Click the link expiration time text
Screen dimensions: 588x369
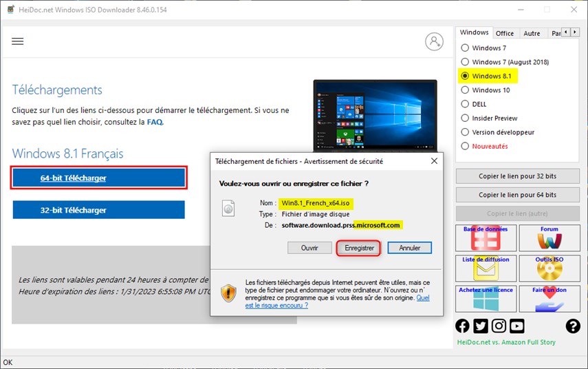115,291
